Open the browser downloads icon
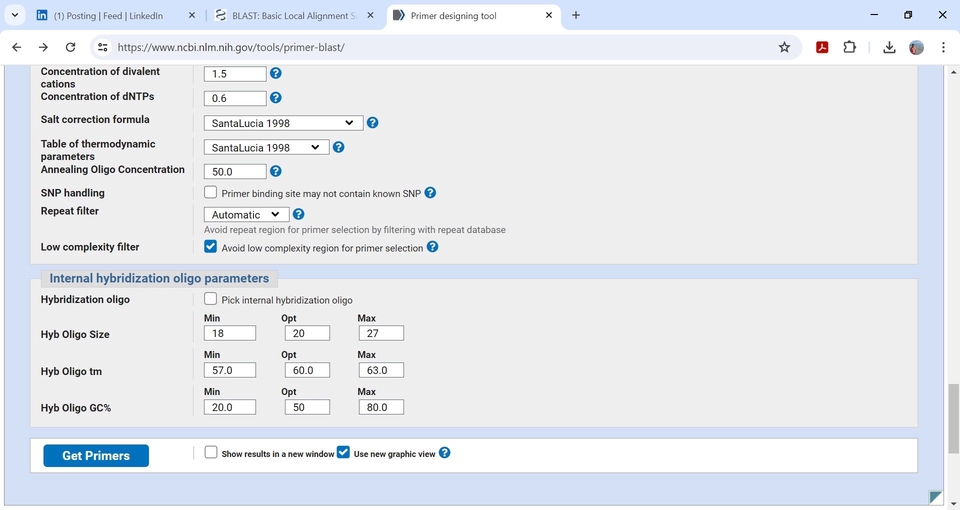960x510 pixels. [889, 47]
